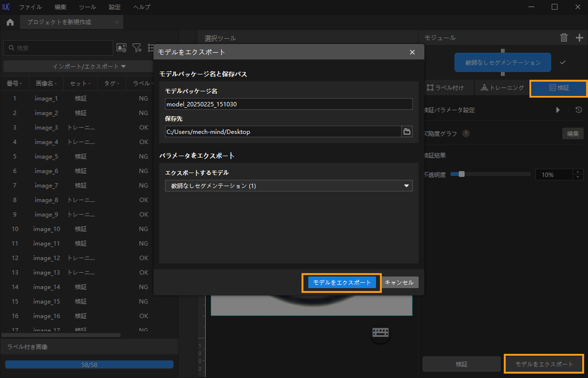Click the app logo in the title bar
Screen dimensions: 588x378
(x=6, y=7)
